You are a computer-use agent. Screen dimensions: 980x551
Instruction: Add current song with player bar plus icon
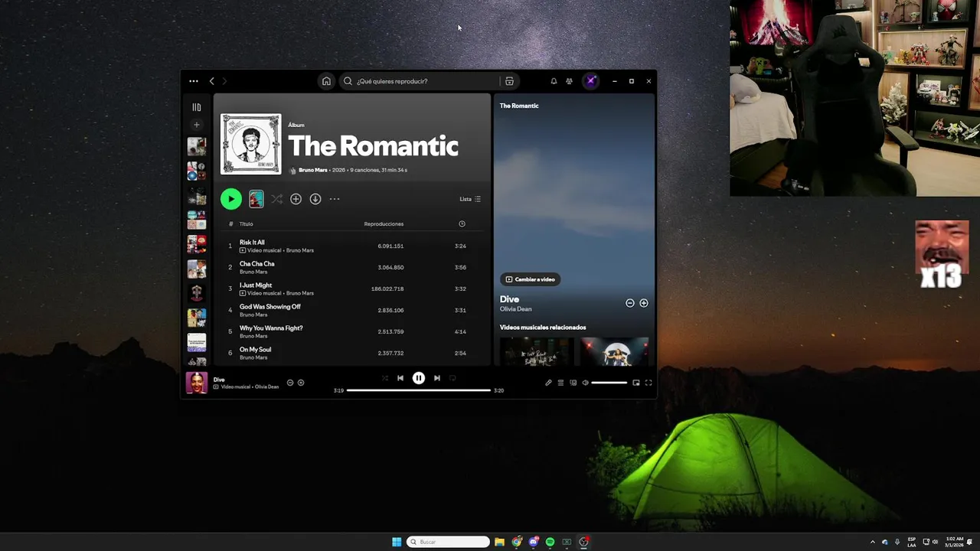coord(301,383)
